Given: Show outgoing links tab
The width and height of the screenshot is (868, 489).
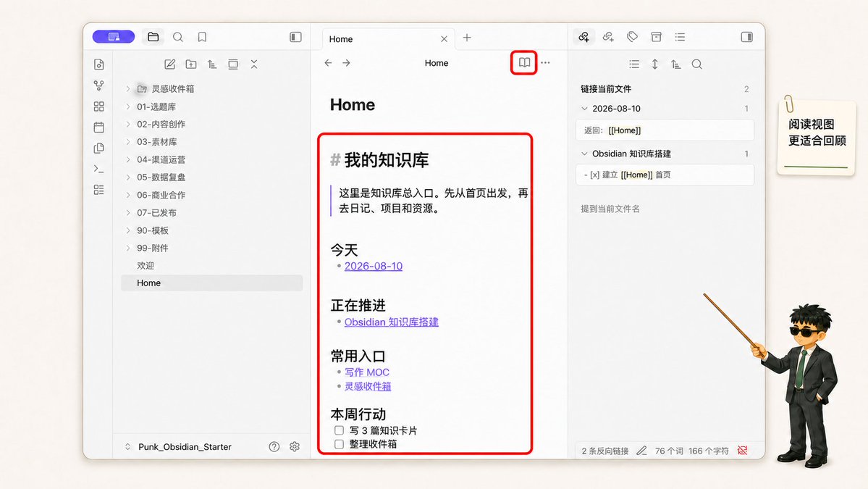Looking at the screenshot, I should click(608, 37).
